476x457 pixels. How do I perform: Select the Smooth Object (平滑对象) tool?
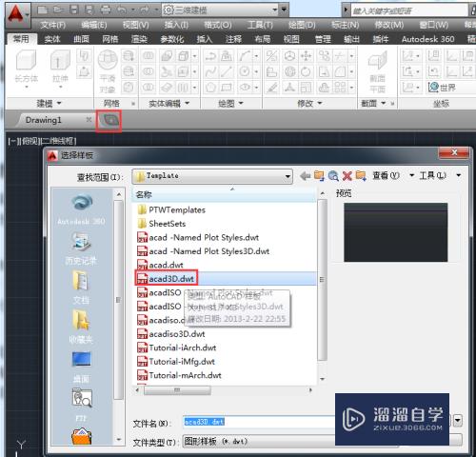pos(108,71)
